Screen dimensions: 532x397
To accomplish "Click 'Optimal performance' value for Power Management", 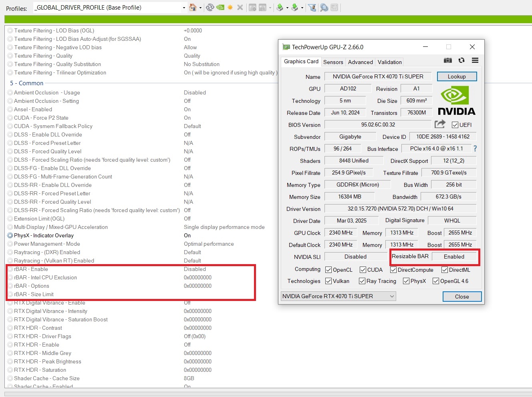I will pyautogui.click(x=209, y=244).
